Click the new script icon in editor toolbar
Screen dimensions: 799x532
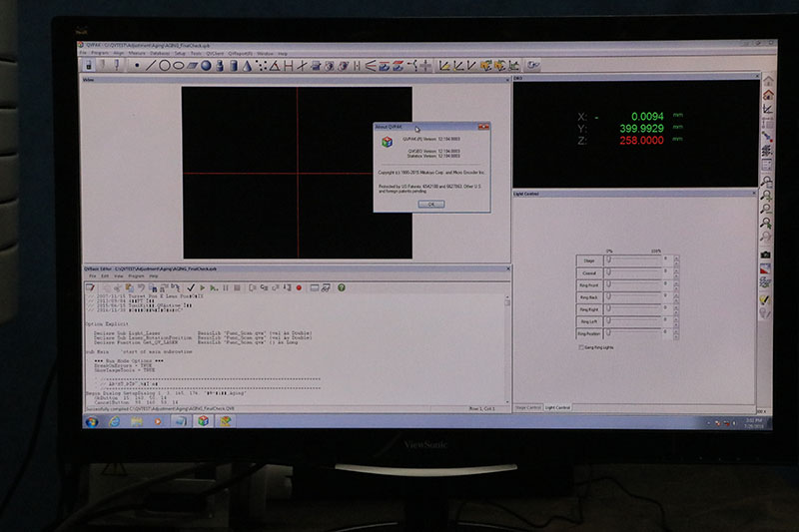tap(90, 287)
